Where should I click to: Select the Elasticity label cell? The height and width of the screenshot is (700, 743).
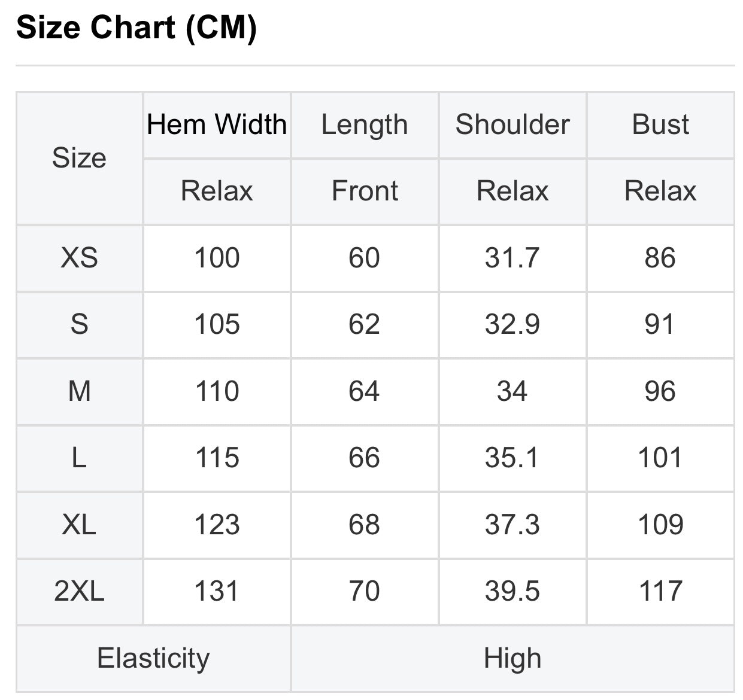(x=153, y=658)
